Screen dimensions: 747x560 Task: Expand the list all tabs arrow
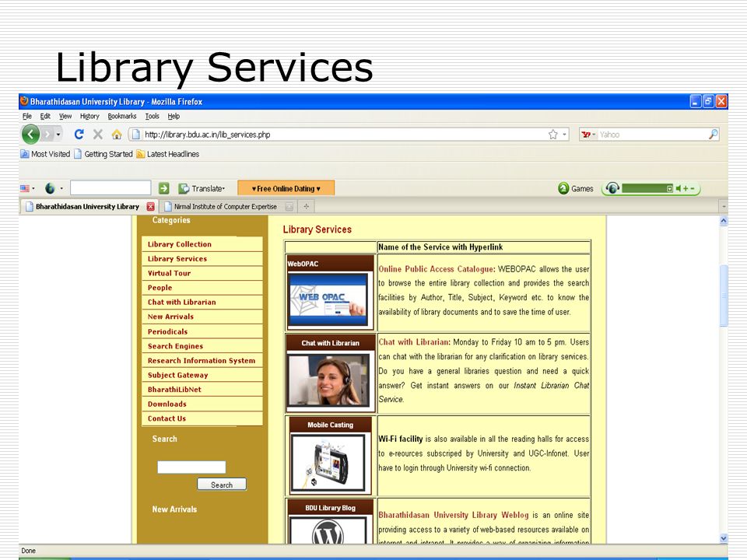click(724, 207)
